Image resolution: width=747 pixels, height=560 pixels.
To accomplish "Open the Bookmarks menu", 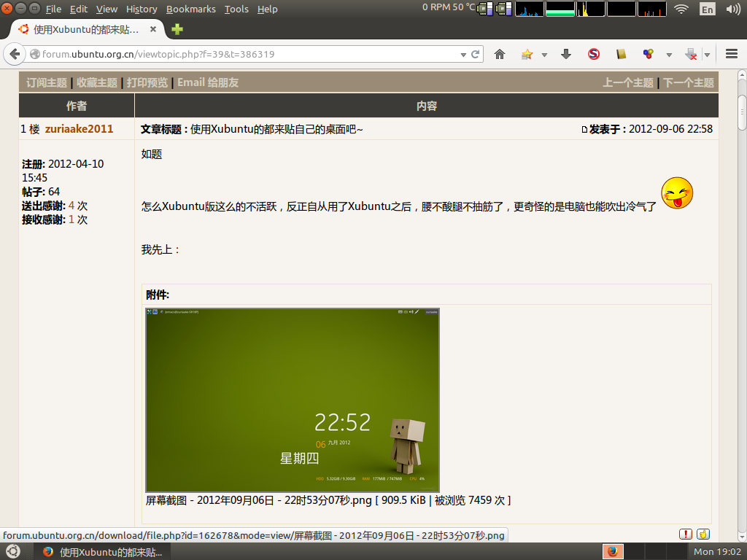I will [190, 9].
